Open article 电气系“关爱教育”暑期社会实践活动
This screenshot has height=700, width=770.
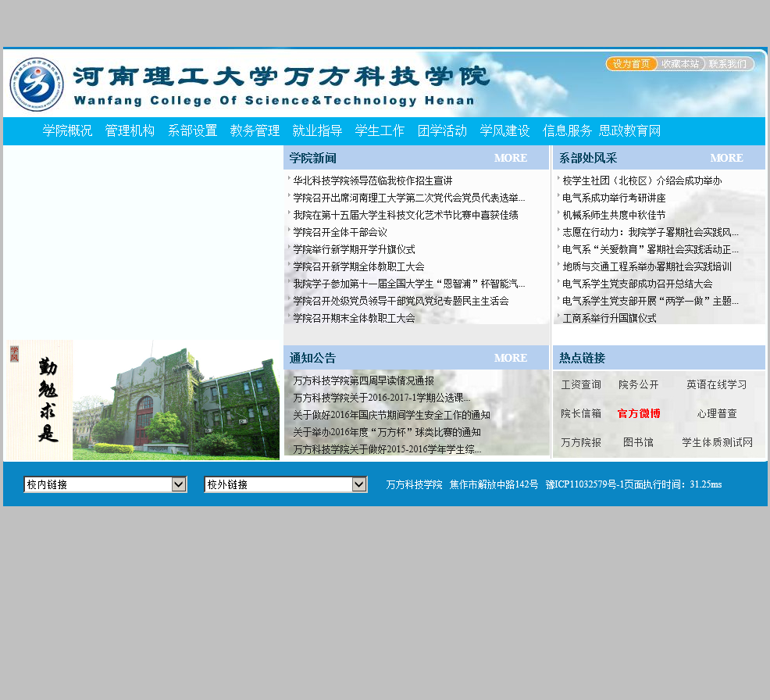point(651,249)
